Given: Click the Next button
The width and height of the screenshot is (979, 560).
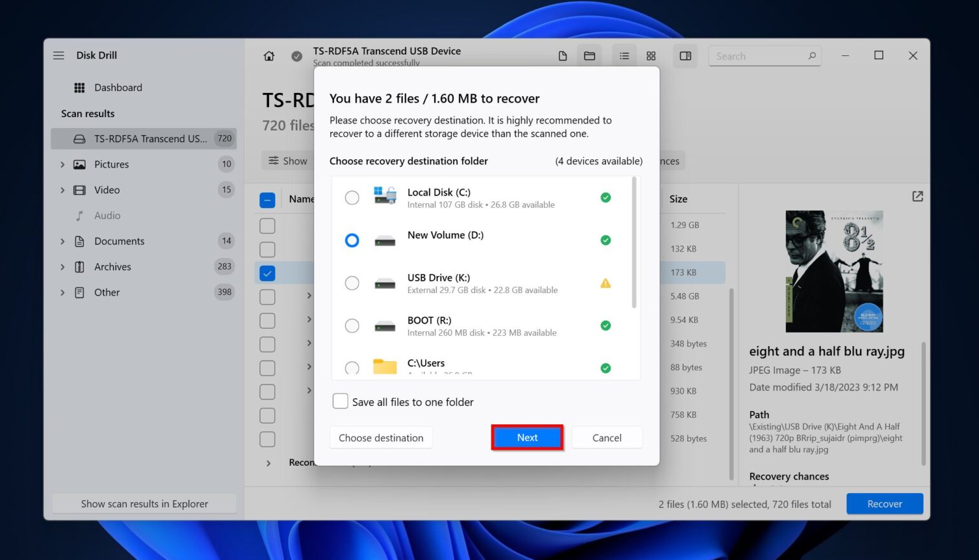Looking at the screenshot, I should click(527, 438).
